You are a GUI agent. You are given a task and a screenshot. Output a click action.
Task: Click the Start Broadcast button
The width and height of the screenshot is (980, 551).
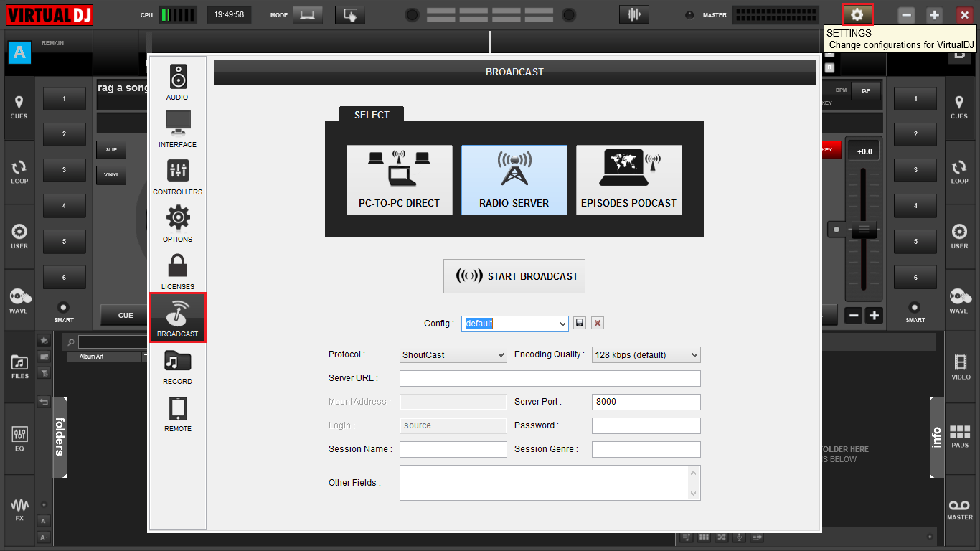(x=514, y=276)
